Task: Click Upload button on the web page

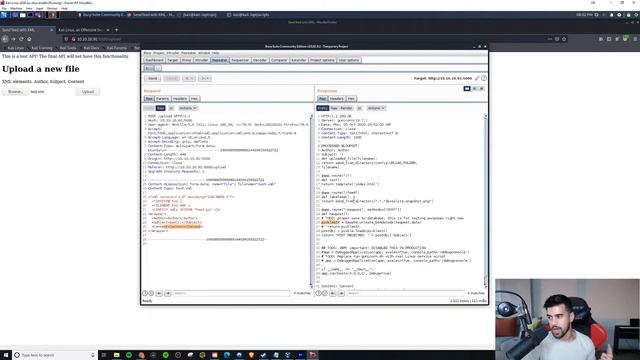Action: pyautogui.click(x=88, y=92)
